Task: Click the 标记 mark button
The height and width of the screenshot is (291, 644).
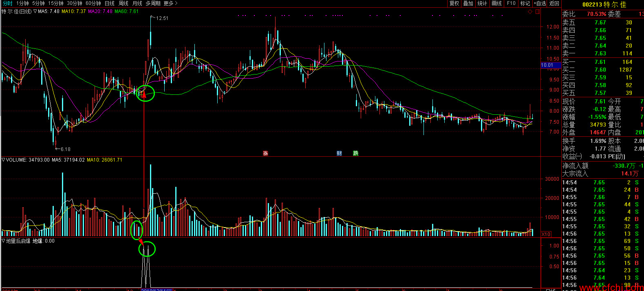Action: tap(525, 3)
